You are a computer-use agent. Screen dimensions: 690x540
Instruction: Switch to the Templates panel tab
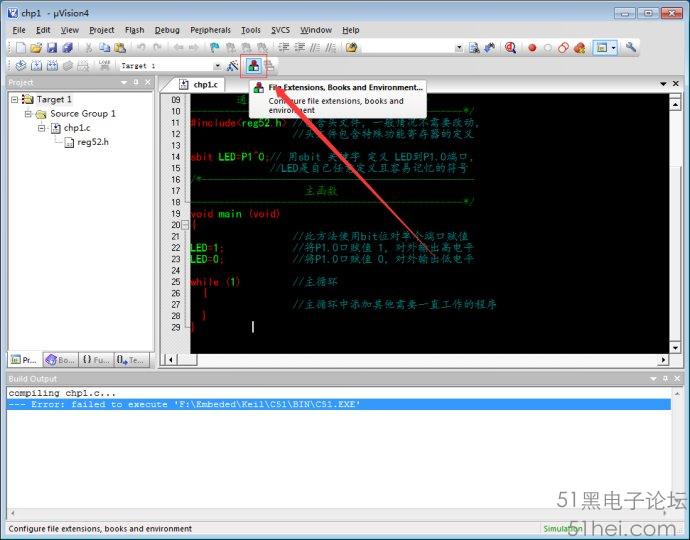click(131, 360)
